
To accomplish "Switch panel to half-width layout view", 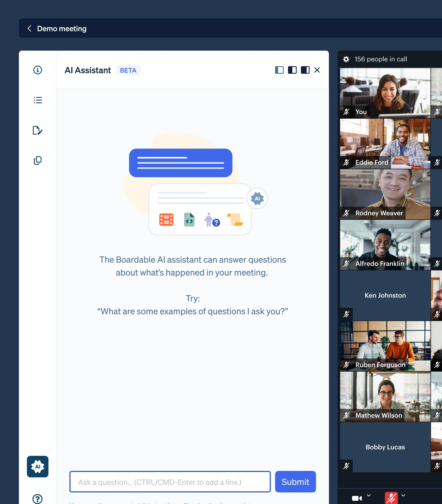I will [292, 70].
